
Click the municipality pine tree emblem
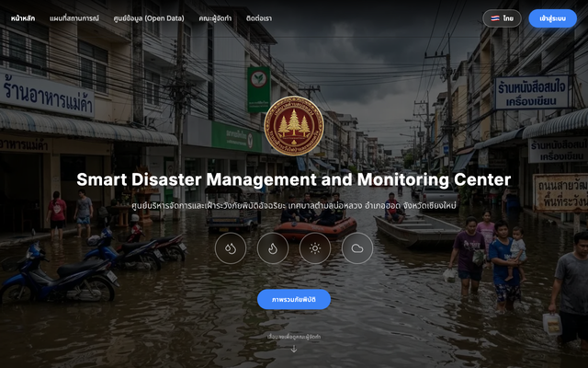coord(294,126)
